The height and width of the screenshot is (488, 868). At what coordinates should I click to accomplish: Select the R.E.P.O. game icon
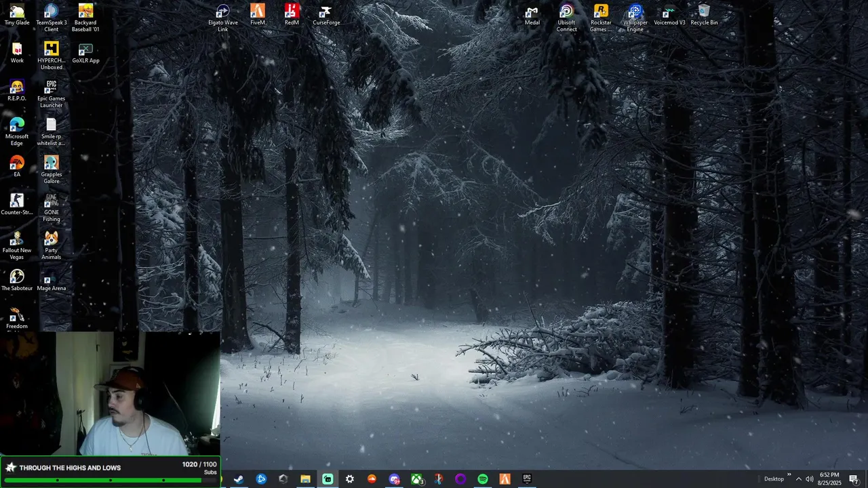click(x=17, y=91)
